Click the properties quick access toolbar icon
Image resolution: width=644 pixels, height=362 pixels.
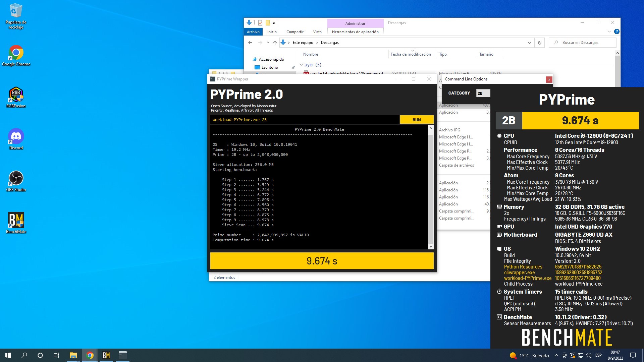[260, 23]
